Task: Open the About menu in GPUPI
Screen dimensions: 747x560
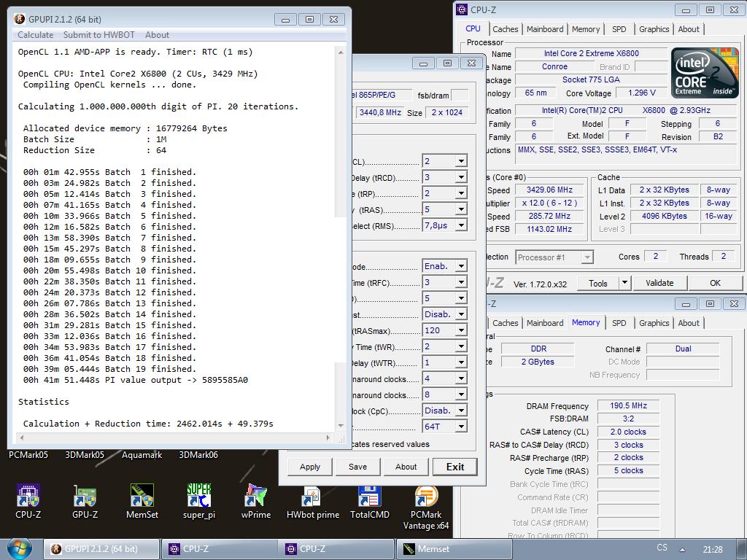Action: coord(157,35)
